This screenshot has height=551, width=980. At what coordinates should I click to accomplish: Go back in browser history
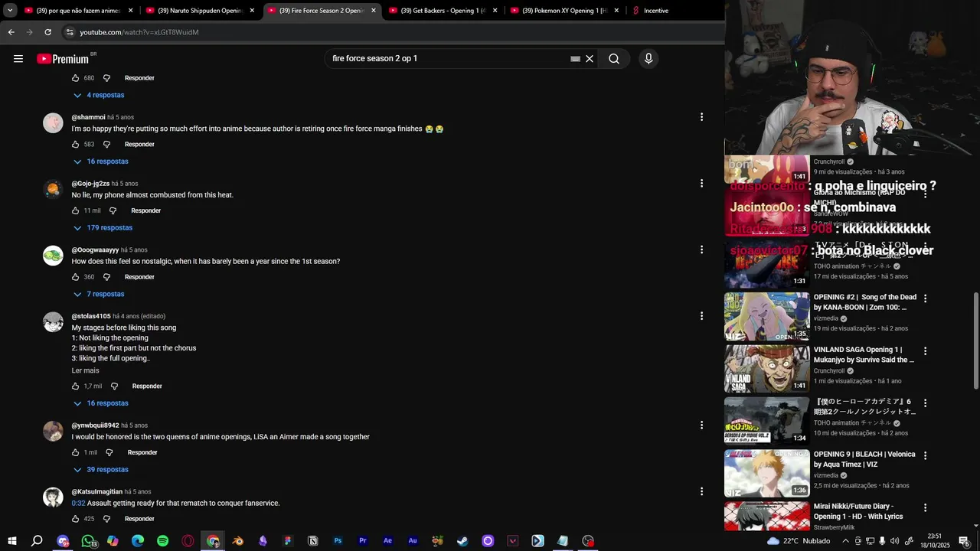click(11, 32)
